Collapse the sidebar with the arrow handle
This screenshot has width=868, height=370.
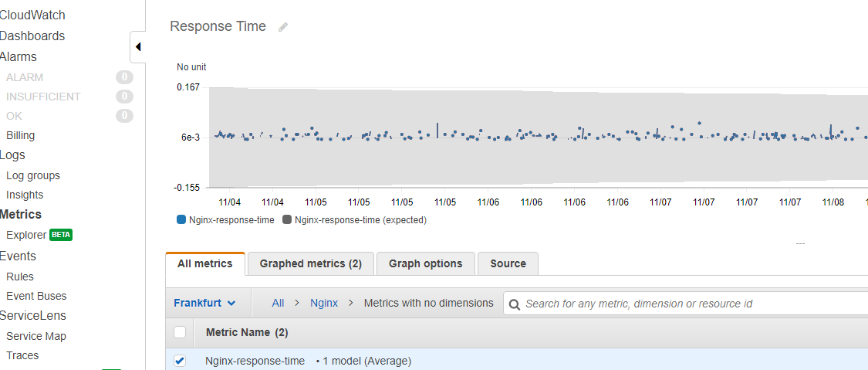click(x=138, y=47)
